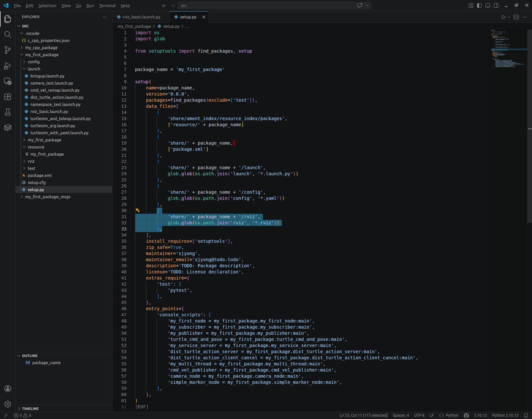Click the Ln 33, Col 11 indicator
Image resolution: width=532 pixels, height=419 pixels.
click(363, 415)
